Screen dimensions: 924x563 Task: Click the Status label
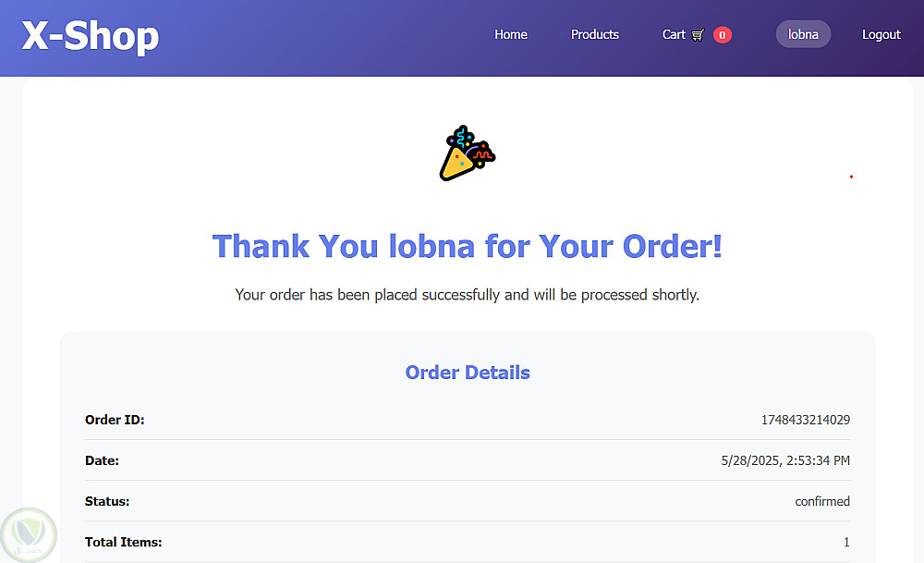pos(107,501)
